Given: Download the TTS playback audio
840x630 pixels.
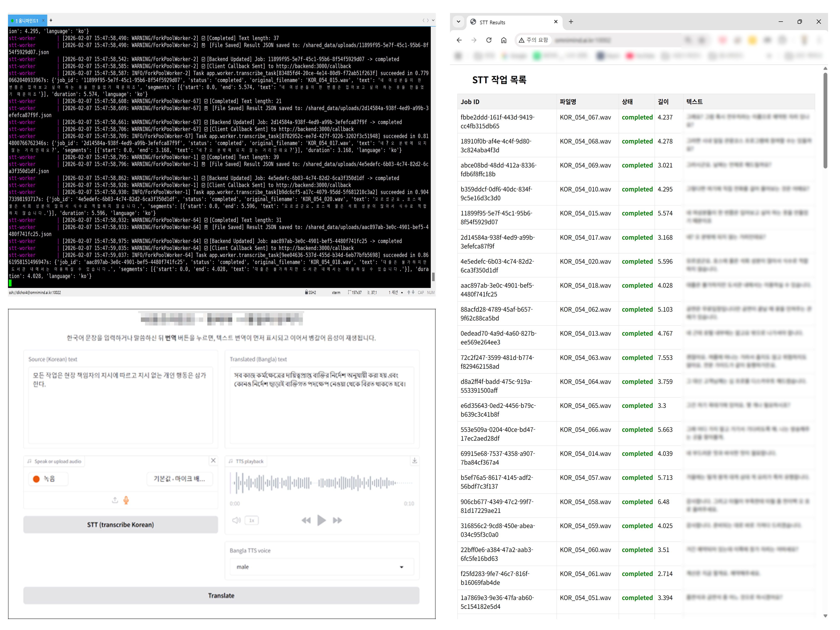Looking at the screenshot, I should click(x=414, y=461).
